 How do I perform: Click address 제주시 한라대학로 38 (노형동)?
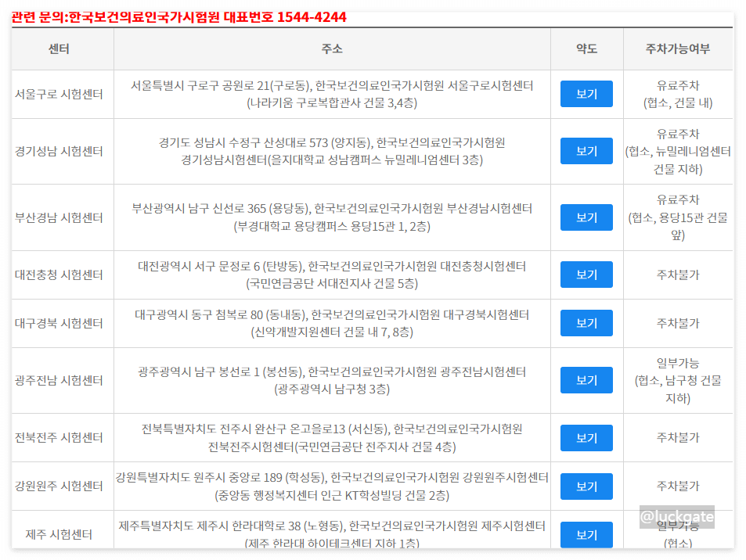point(271,526)
